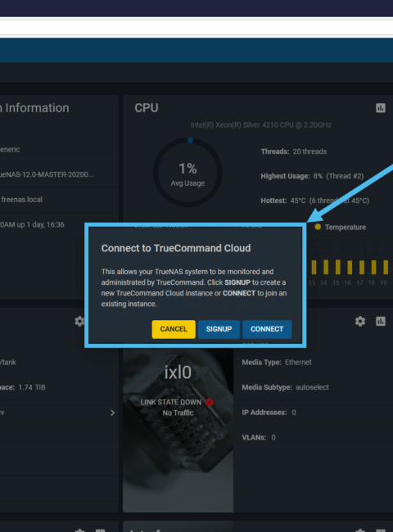The width and height of the screenshot is (393, 532).
Task: Click SIGNUP to create a TrueCommand instance
Action: tap(219, 329)
